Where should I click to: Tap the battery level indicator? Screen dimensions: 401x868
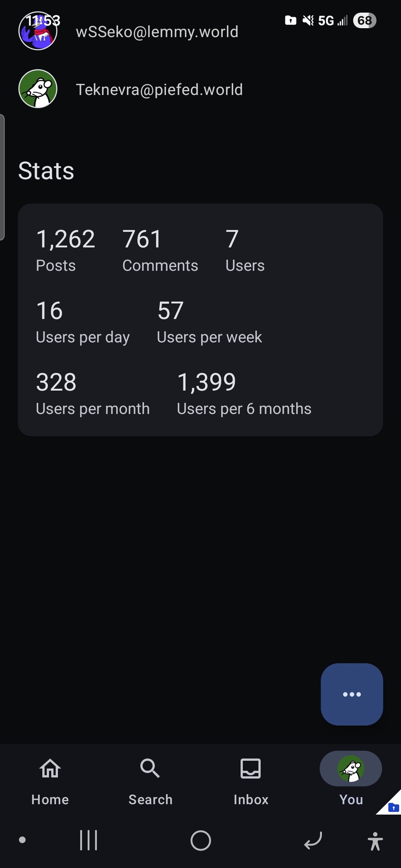364,20
